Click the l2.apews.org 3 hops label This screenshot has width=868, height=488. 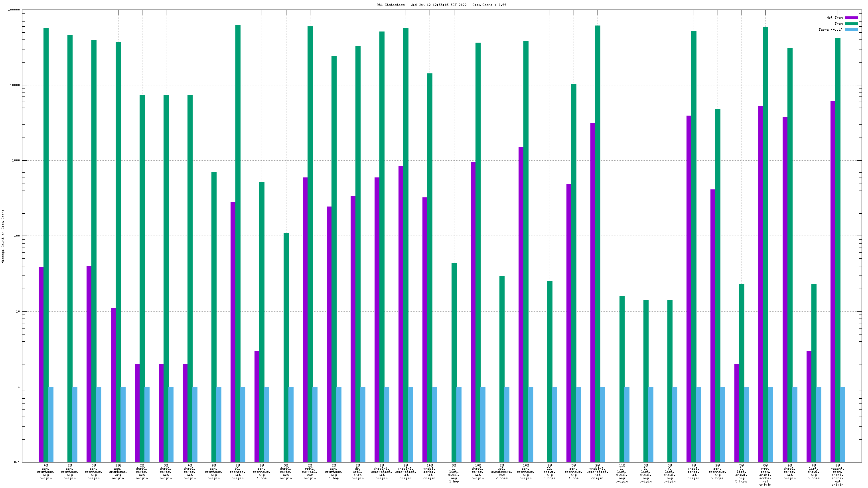550,472
